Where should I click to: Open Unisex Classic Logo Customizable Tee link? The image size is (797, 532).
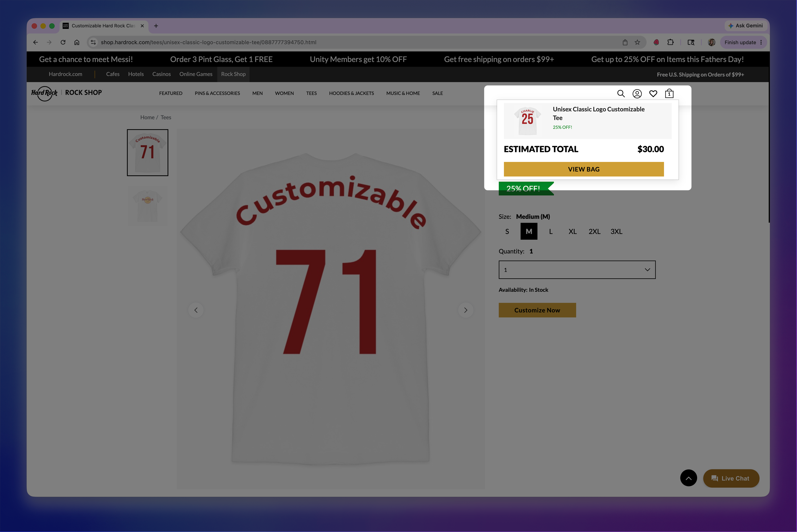coord(598,113)
